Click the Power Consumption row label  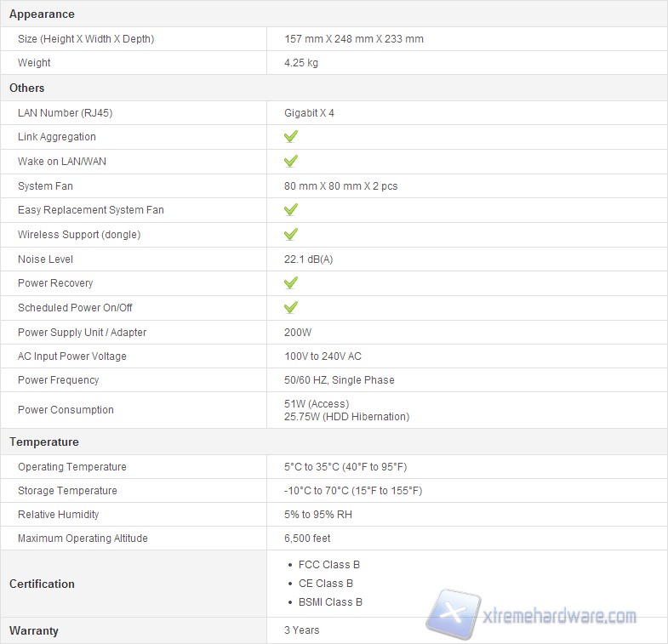66,410
